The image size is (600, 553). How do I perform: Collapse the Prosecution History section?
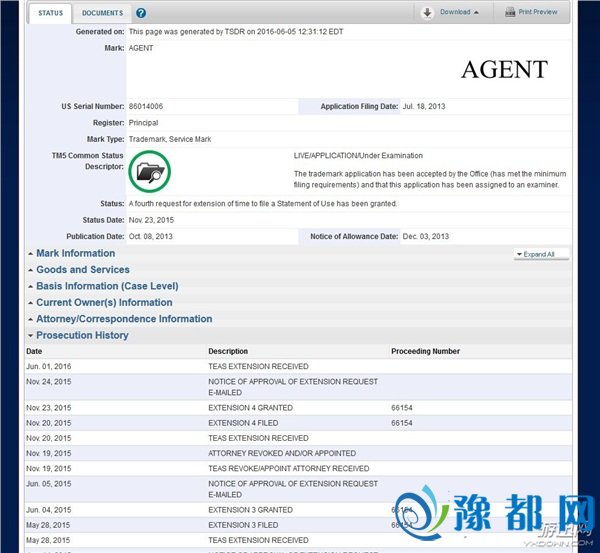[x=82, y=335]
